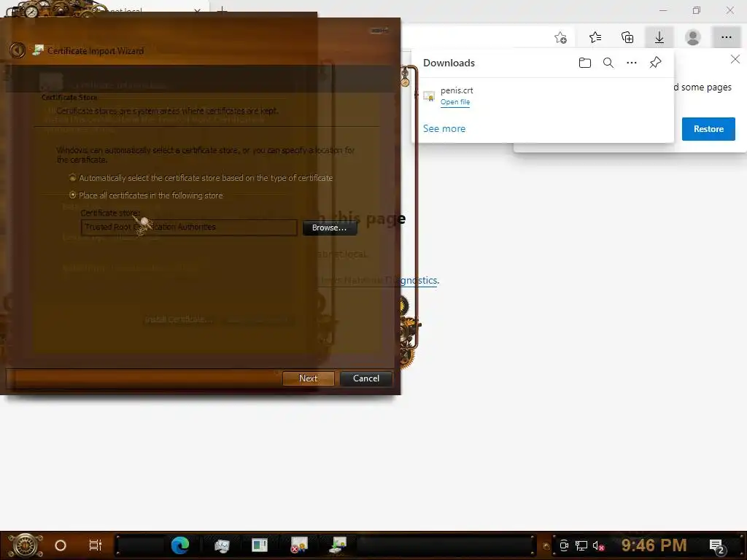747x560 pixels.
Task: Click the penis.crt file name
Action: tap(457, 90)
